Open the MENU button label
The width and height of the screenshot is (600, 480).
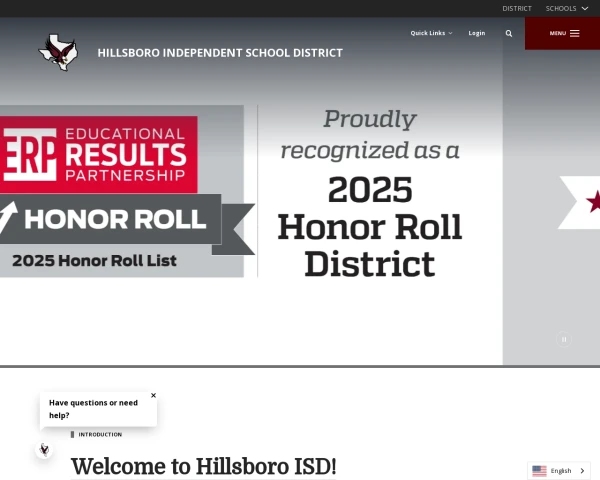pyautogui.click(x=558, y=33)
